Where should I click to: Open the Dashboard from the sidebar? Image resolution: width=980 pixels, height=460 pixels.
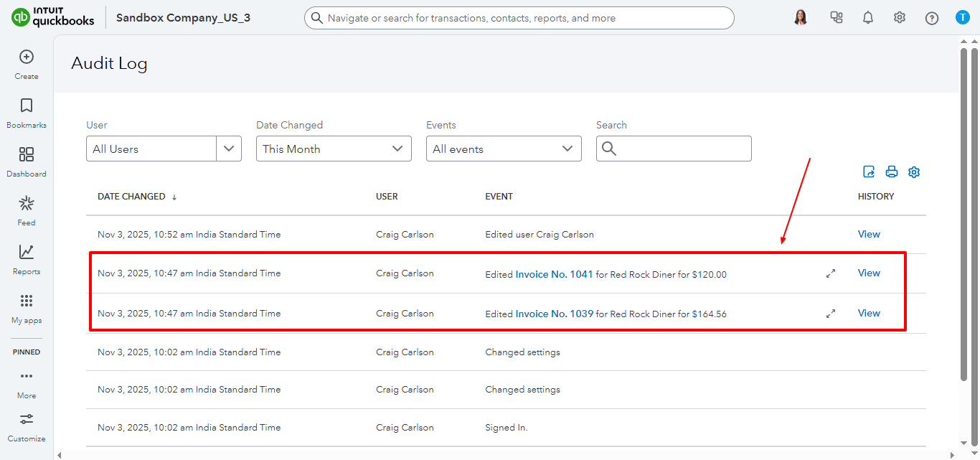(x=26, y=161)
